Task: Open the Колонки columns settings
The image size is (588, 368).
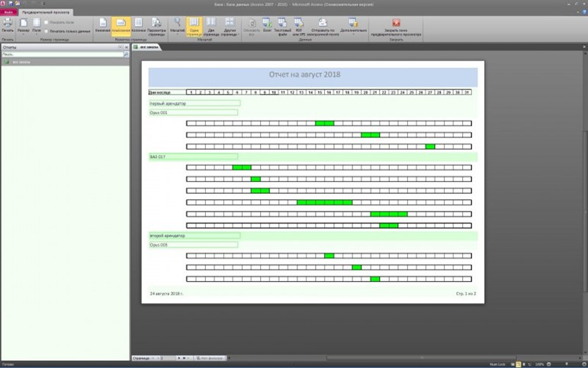Action: pos(138,26)
